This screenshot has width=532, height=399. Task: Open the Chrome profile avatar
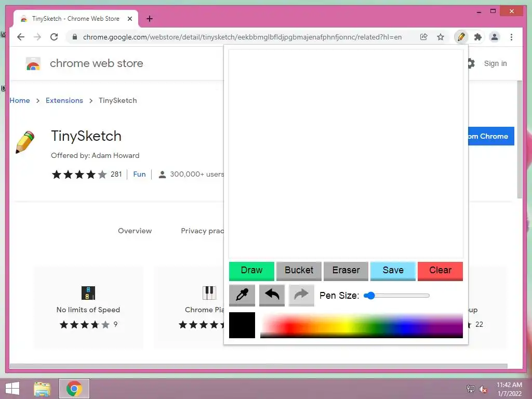coord(495,37)
